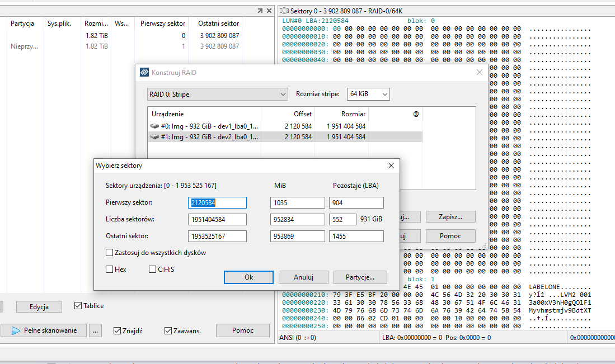Click the disk icon of device #1
This screenshot has height=364, width=615.
click(x=154, y=137)
